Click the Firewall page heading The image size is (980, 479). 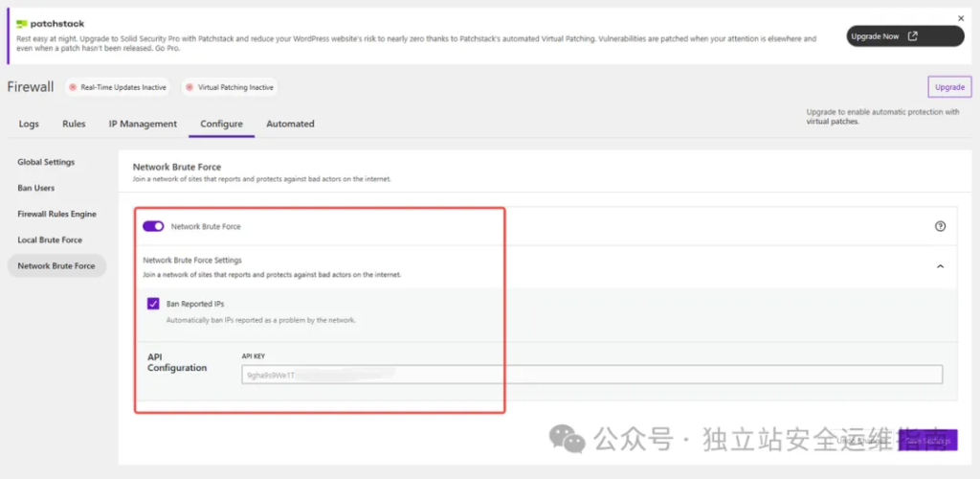(31, 87)
